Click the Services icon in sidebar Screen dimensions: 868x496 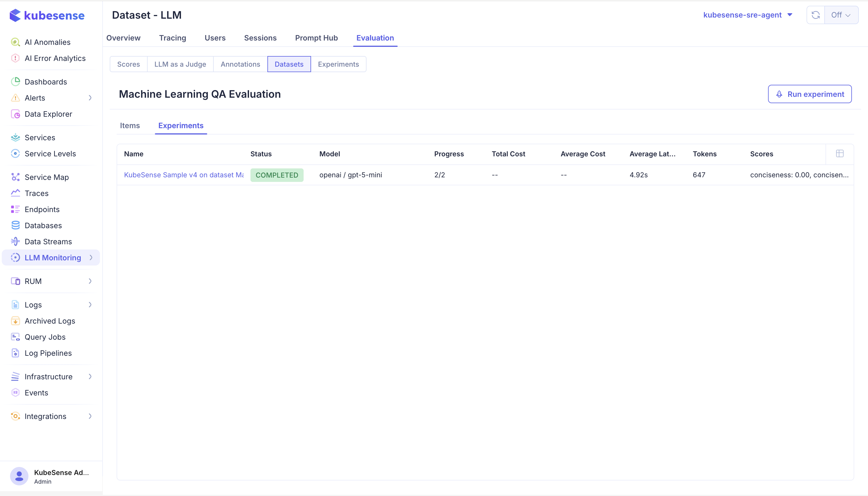click(x=15, y=138)
